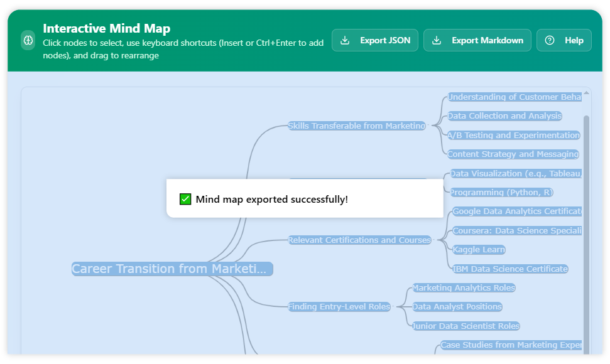Select the Kaggle Learn node
Image resolution: width=610 pixels, height=364 pixels.
tap(479, 250)
